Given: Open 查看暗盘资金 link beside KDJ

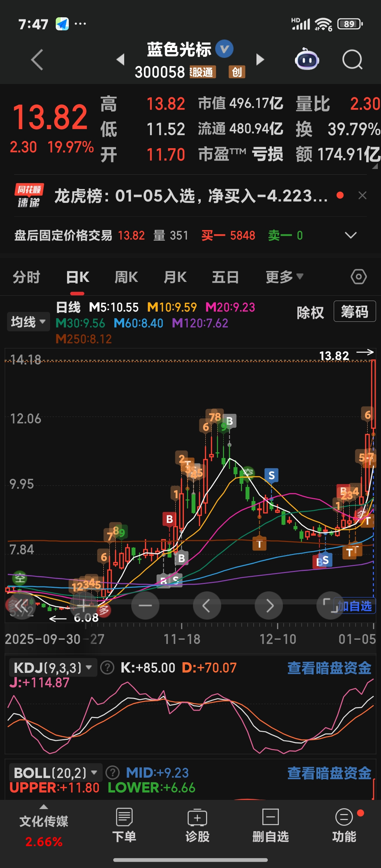Looking at the screenshot, I should [x=329, y=668].
